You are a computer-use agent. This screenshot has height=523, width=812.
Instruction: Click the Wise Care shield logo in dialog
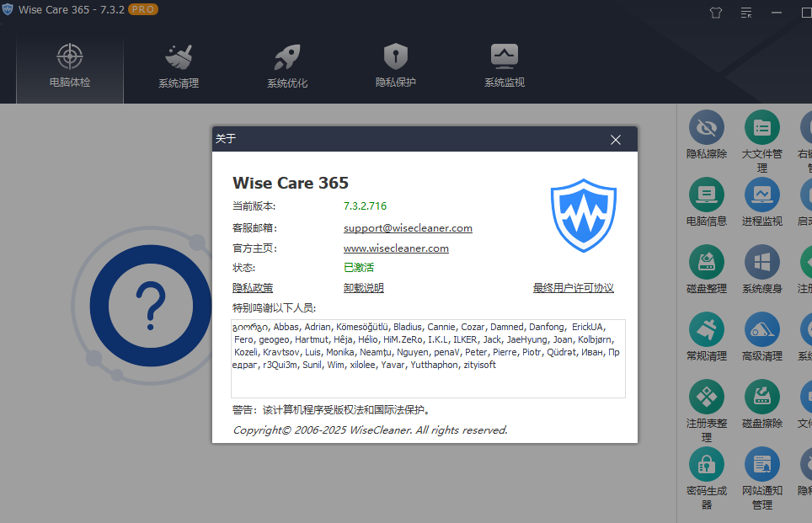point(584,216)
